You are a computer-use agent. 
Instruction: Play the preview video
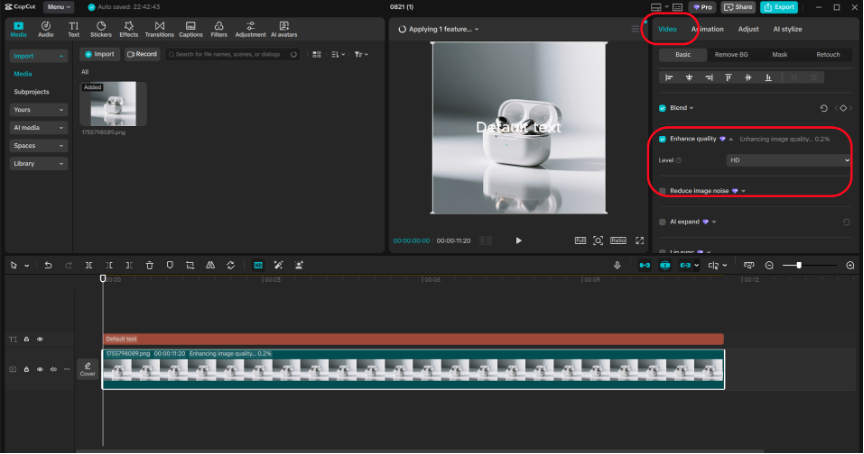(518, 240)
